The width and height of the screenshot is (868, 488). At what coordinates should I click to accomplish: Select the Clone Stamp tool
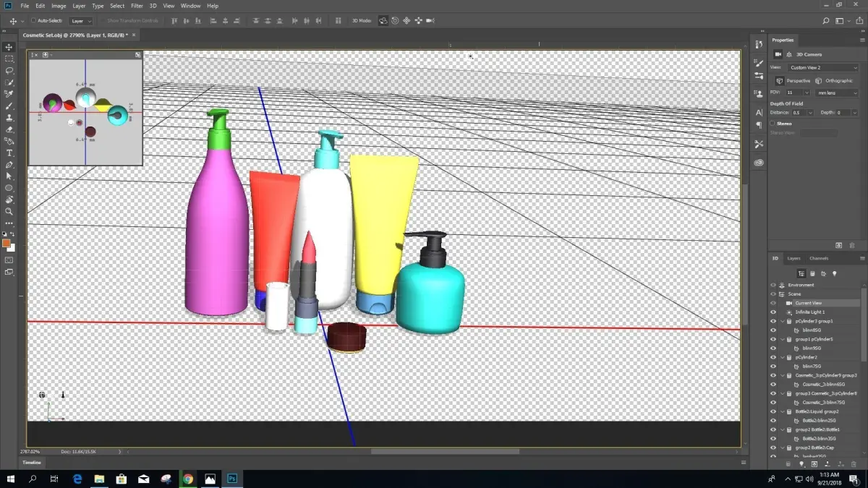9,117
